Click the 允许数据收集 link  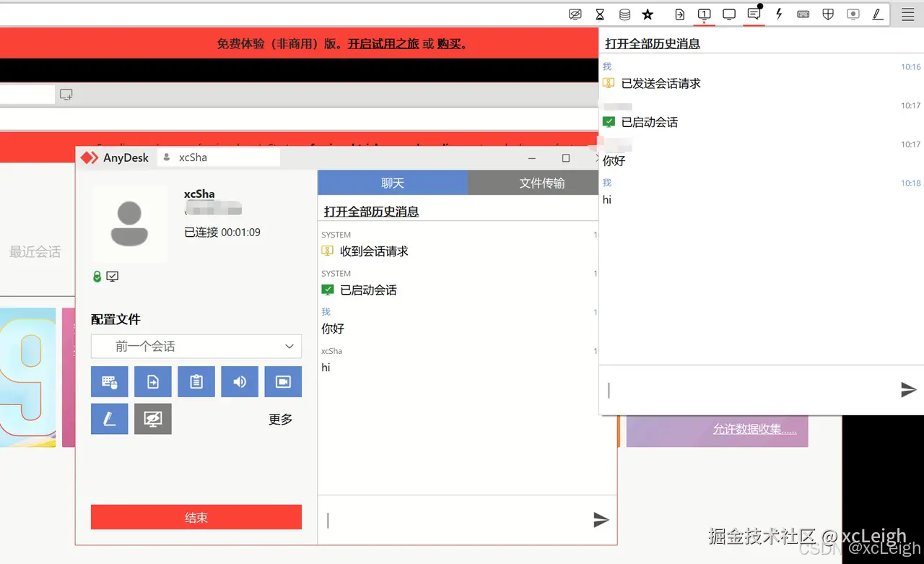coord(755,429)
